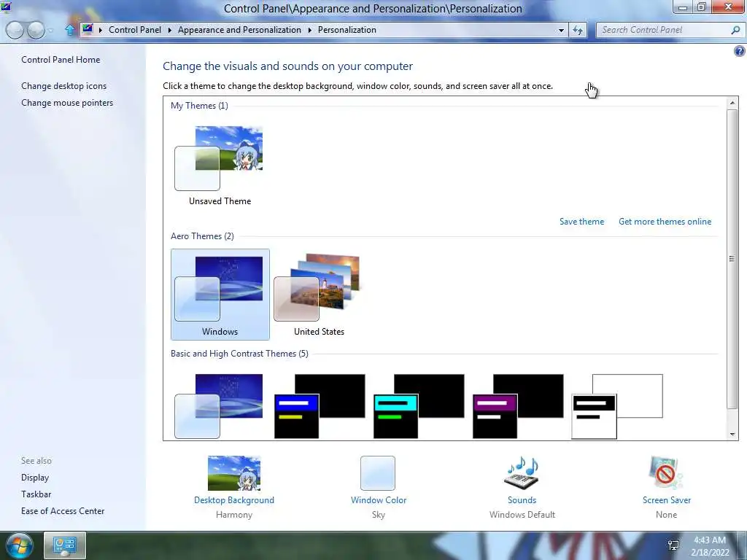
Task: Click the Forward navigation arrow button
Action: click(36, 30)
